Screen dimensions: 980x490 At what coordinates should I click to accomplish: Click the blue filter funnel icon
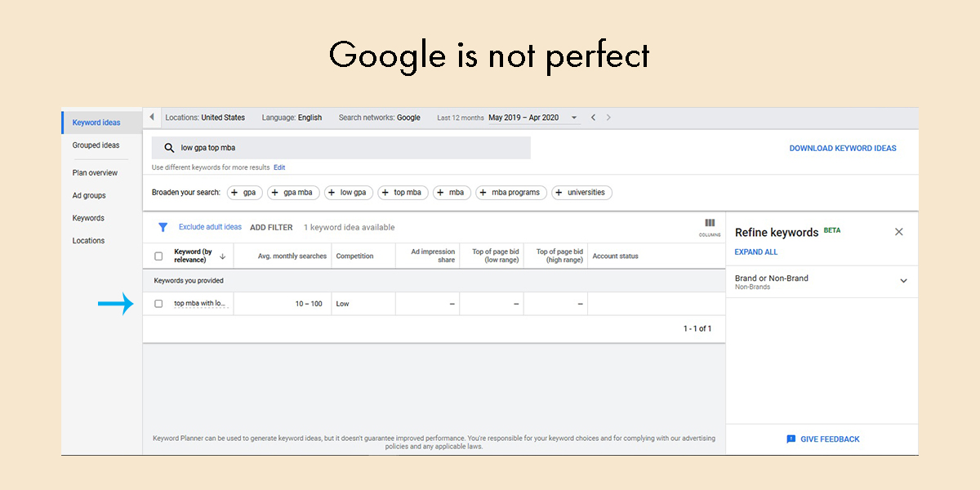point(163,227)
